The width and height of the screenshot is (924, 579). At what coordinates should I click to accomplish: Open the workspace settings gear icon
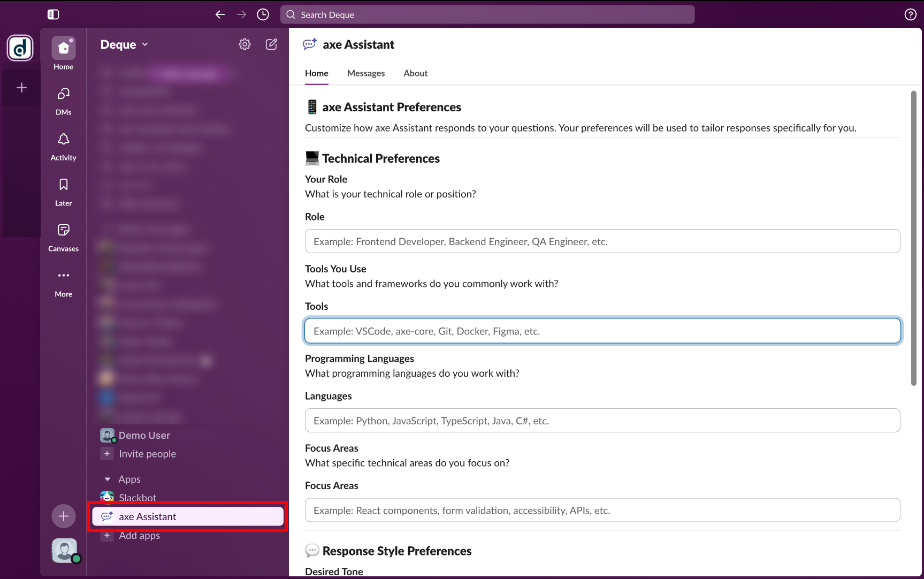click(x=245, y=44)
